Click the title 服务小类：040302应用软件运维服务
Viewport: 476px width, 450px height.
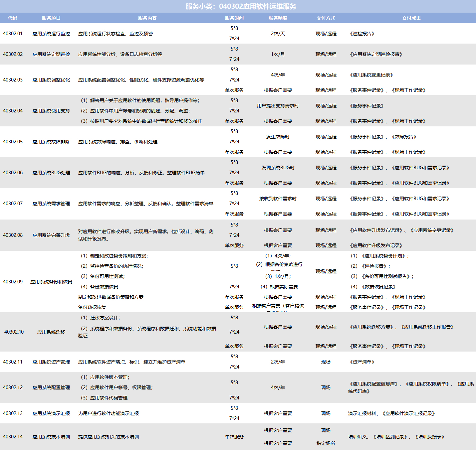(x=241, y=6)
